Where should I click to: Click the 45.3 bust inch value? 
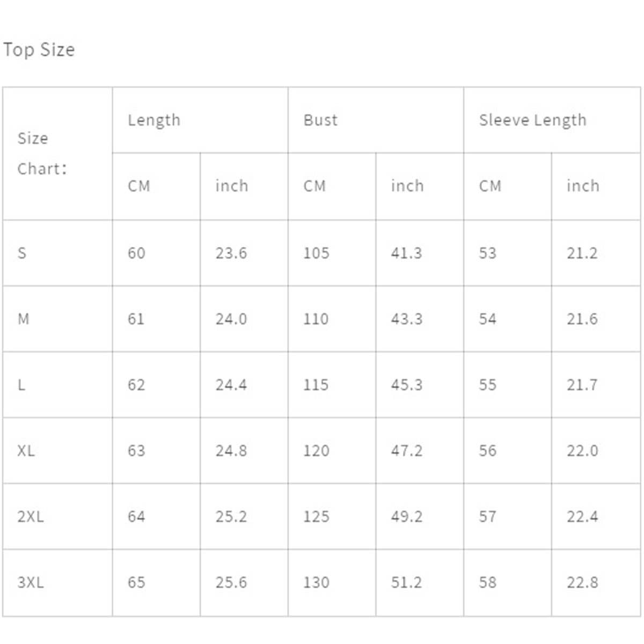click(x=406, y=385)
